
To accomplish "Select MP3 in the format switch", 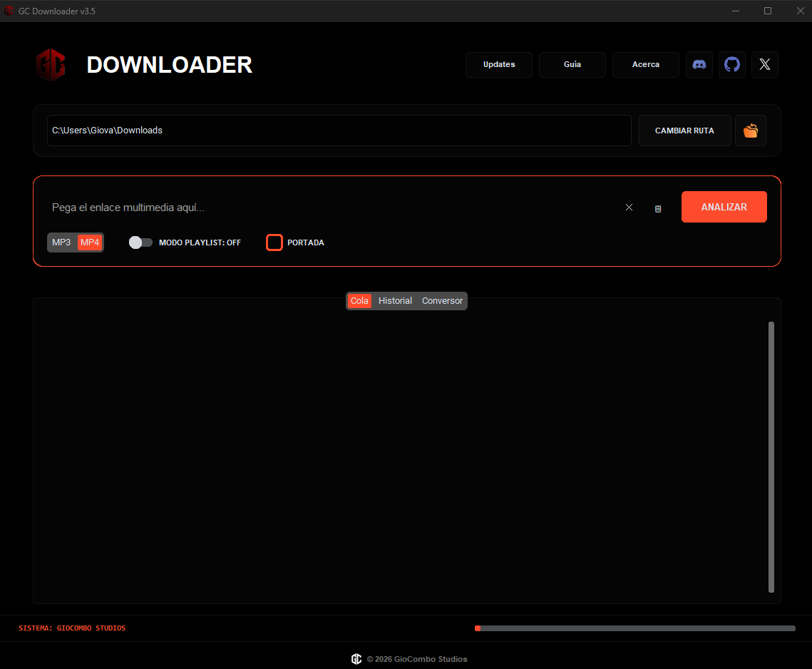I will [x=60, y=242].
